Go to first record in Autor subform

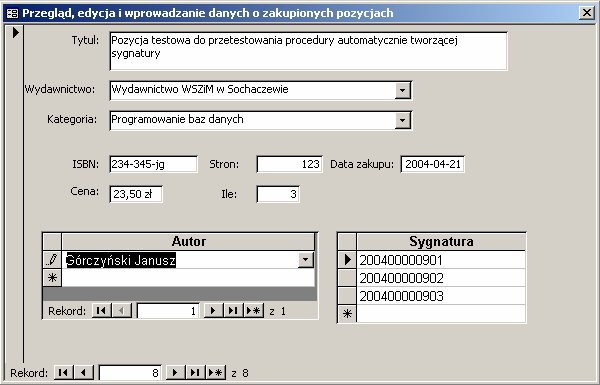coord(101,310)
